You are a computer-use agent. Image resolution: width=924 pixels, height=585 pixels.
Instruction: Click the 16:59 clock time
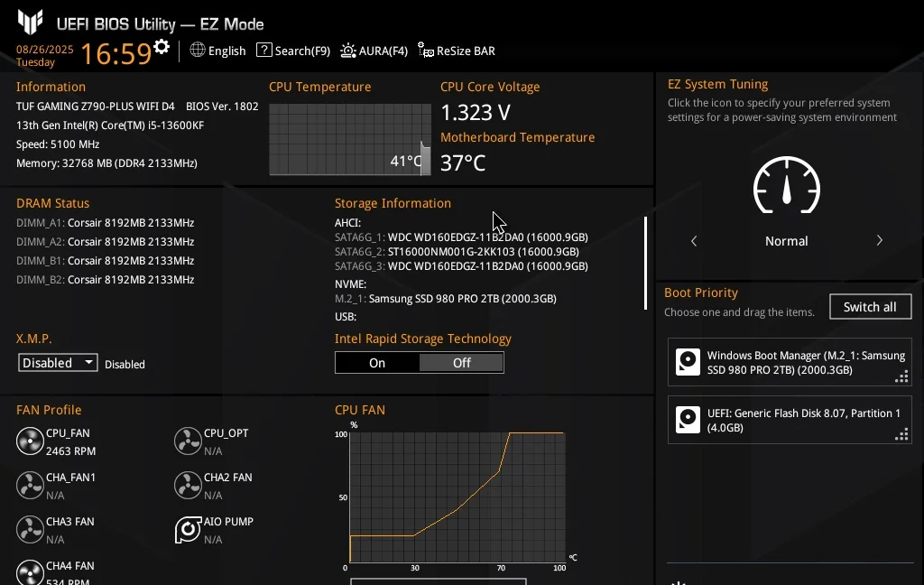coord(116,53)
